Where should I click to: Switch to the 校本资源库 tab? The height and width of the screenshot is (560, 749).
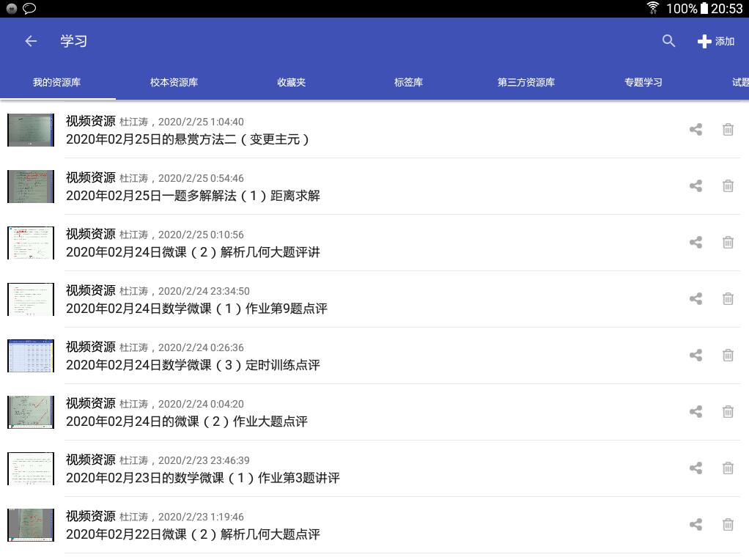pyautogui.click(x=174, y=82)
